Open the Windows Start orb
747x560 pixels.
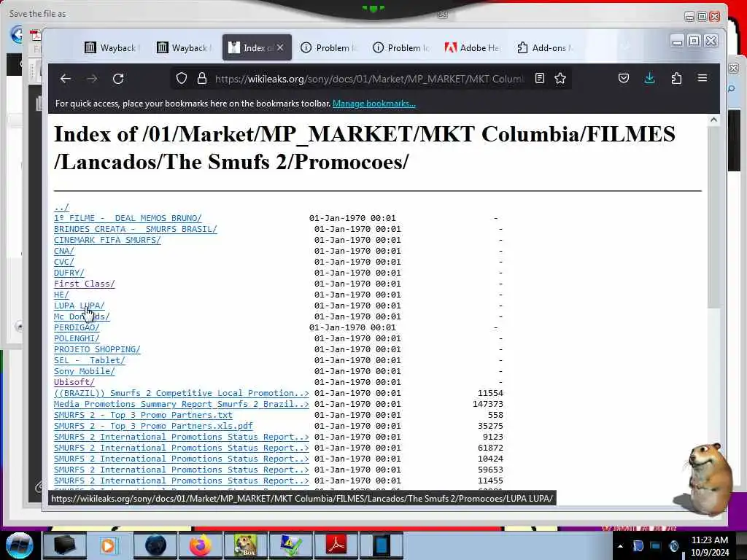(x=19, y=545)
